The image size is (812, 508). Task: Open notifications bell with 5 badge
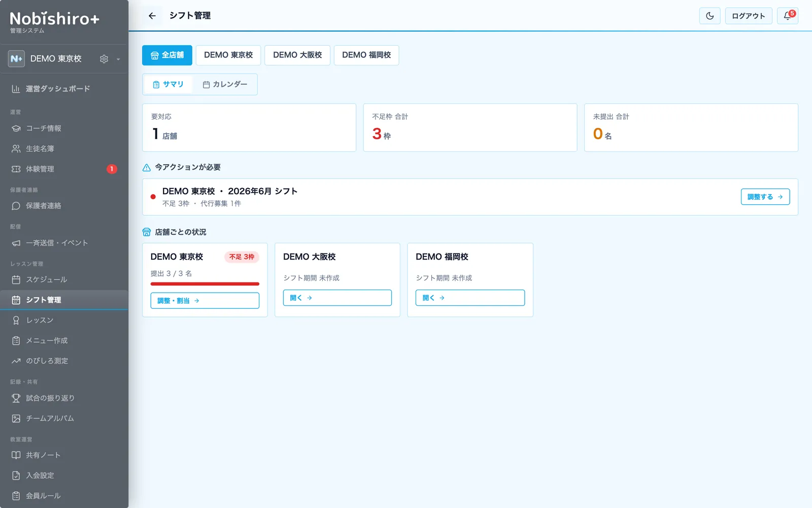788,16
